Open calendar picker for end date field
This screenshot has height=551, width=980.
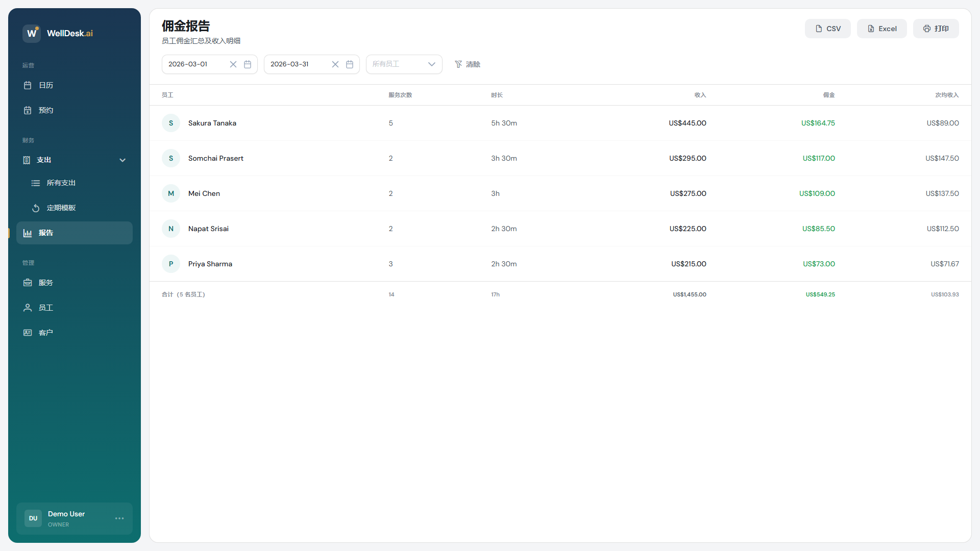point(350,64)
